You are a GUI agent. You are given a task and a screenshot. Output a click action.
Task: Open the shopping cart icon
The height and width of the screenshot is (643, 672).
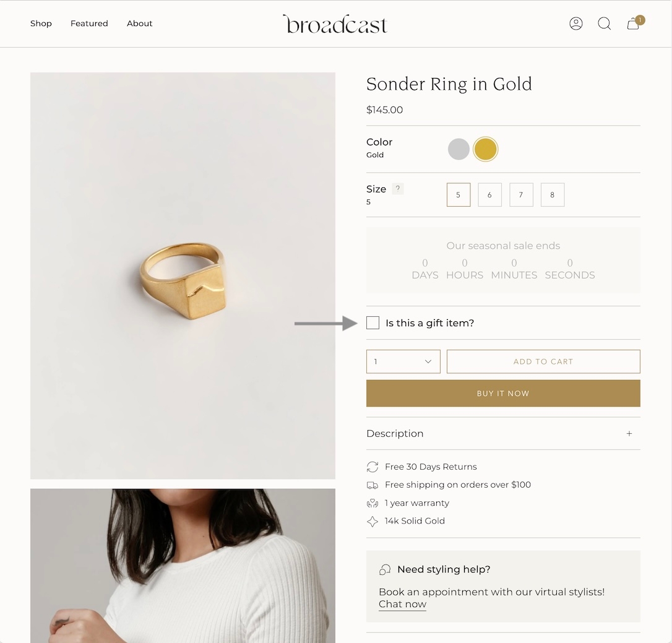[x=633, y=24]
